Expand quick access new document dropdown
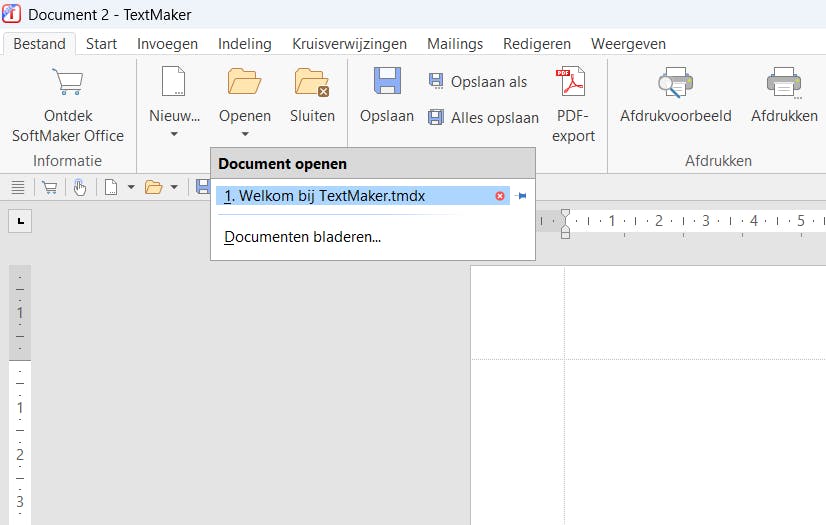This screenshot has height=525, width=826. pos(131,187)
